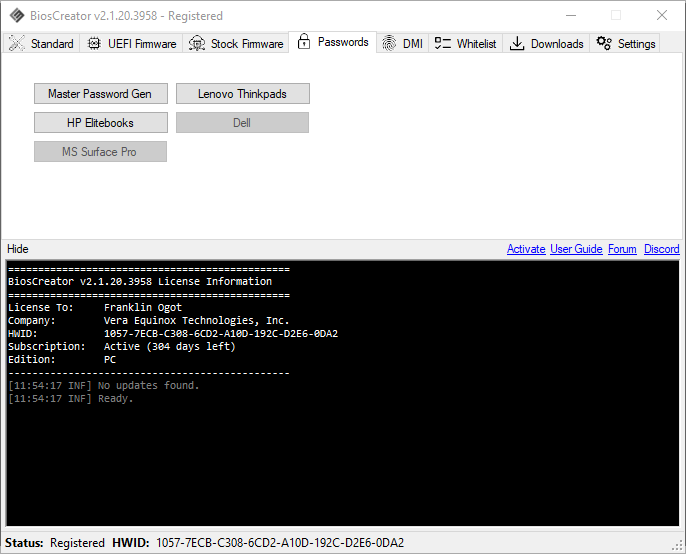This screenshot has width=686, height=554.
Task: Click the License Information header line
Action: (140, 281)
